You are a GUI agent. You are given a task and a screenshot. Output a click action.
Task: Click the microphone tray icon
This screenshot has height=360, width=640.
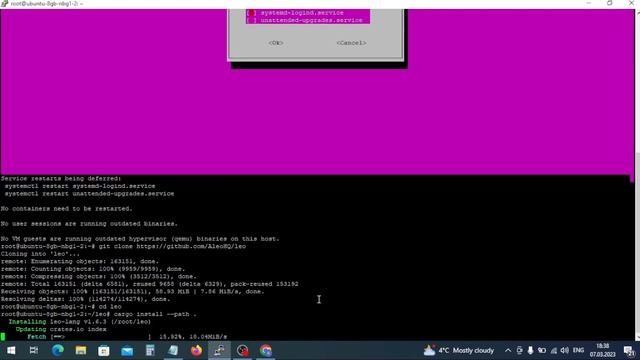530,351
